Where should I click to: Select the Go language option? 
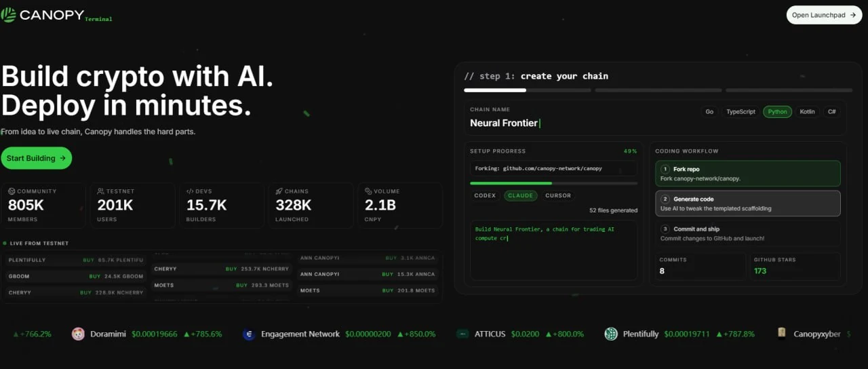click(x=709, y=112)
